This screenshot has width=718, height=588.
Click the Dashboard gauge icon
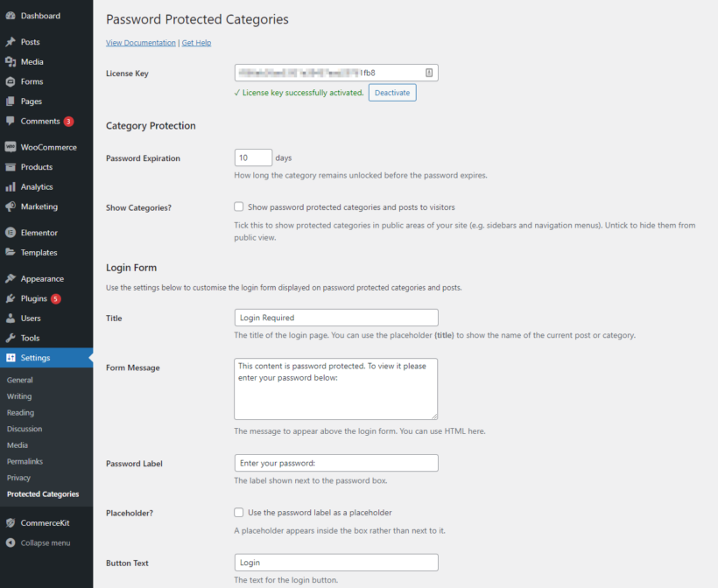11,16
